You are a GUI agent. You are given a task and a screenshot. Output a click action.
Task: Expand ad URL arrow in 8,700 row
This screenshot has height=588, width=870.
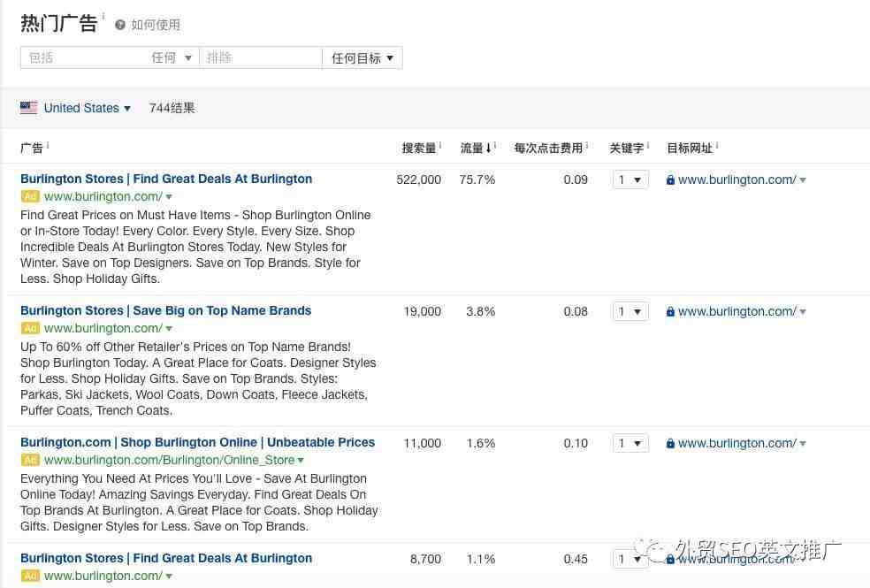[x=169, y=577]
